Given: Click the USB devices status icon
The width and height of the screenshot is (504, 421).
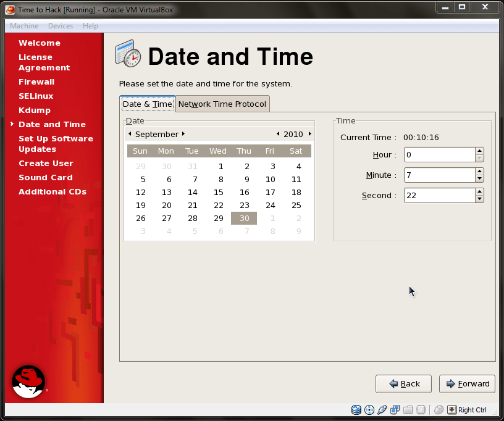Looking at the screenshot, I should [382, 410].
